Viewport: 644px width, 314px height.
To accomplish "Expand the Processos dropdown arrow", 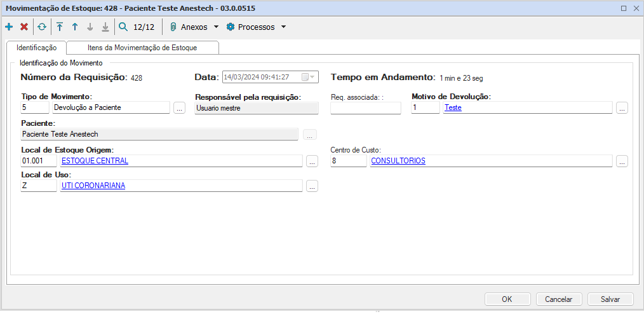I will pyautogui.click(x=283, y=27).
